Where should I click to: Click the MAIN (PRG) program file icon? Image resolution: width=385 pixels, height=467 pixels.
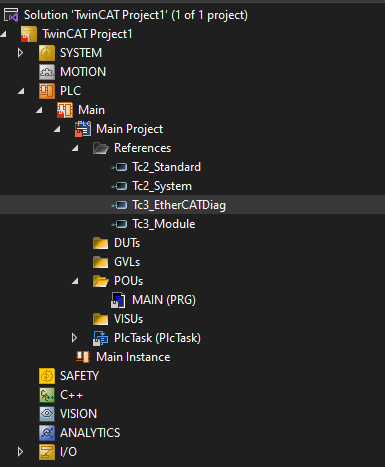click(118, 300)
